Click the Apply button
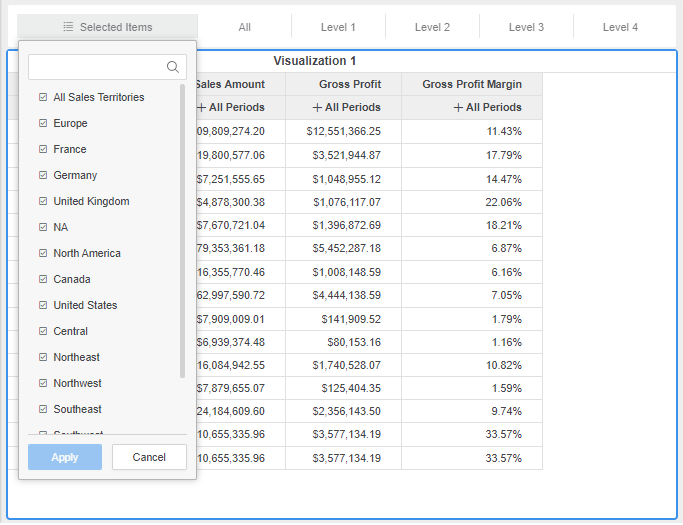 [65, 457]
